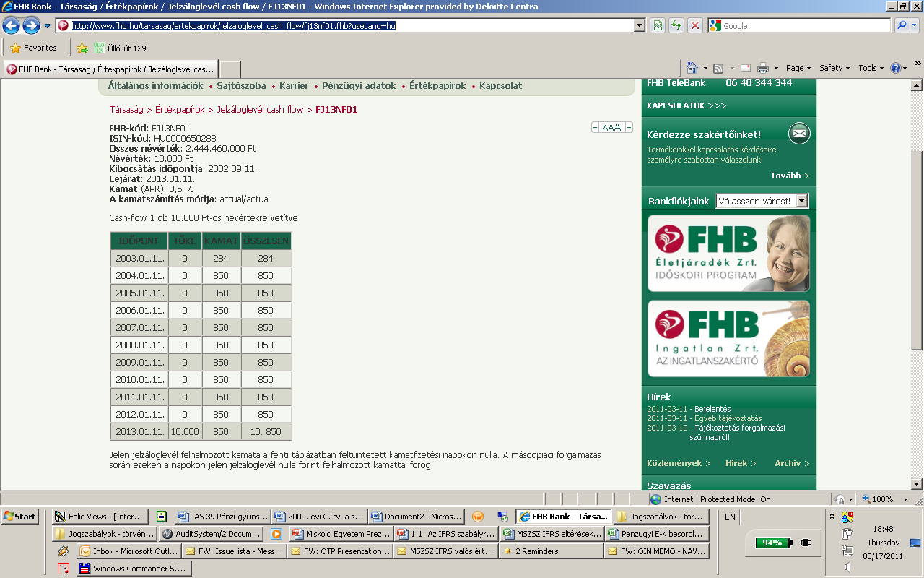Click the green notepad icon in taskbar
This screenshot has height=578, width=924.
(x=162, y=517)
